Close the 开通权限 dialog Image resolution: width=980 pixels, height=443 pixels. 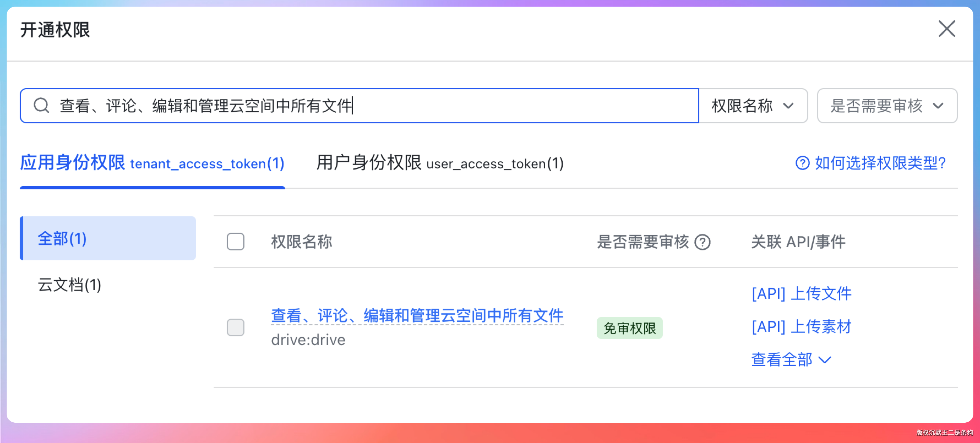click(946, 29)
